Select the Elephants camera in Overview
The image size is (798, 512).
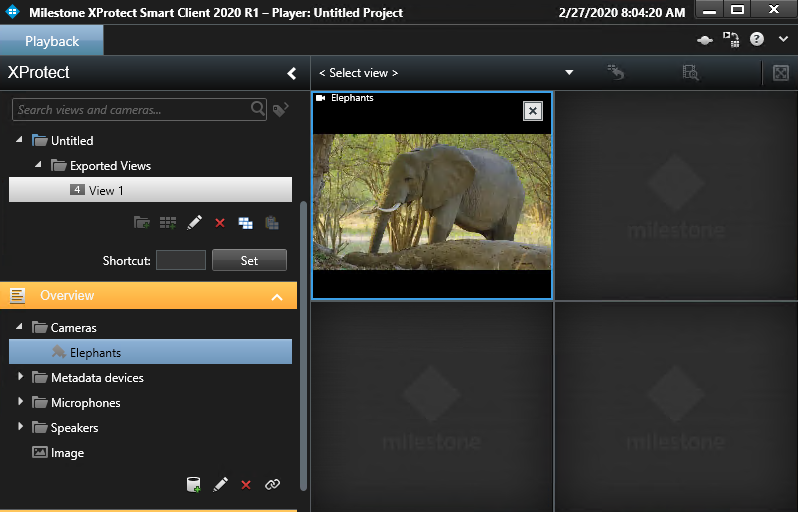tap(150, 352)
